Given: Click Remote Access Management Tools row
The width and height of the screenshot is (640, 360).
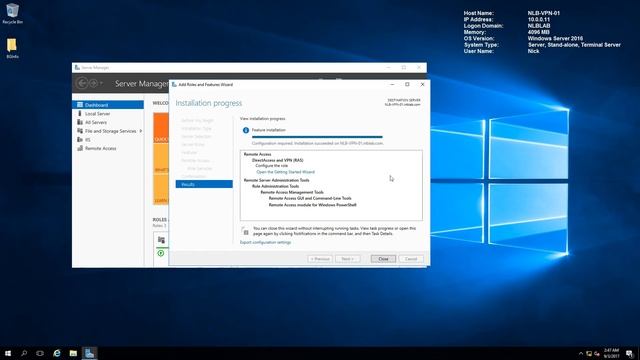Looking at the screenshot, I should coord(292,192).
